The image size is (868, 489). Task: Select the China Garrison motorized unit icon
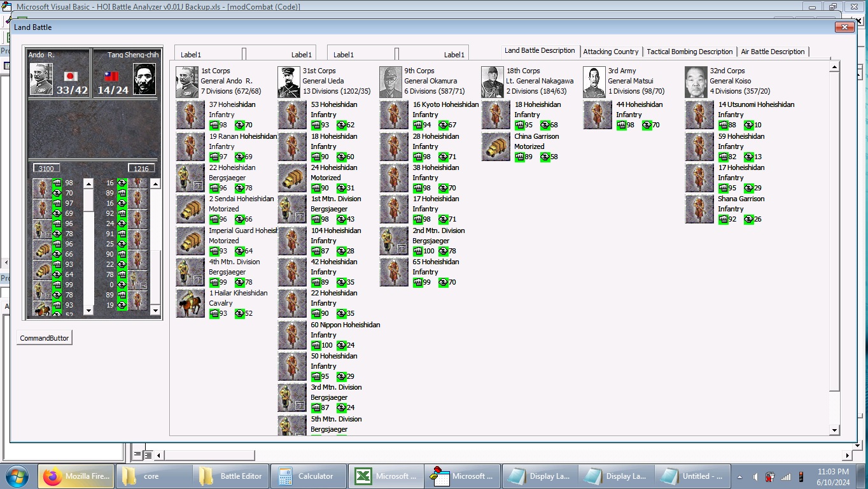[496, 146]
